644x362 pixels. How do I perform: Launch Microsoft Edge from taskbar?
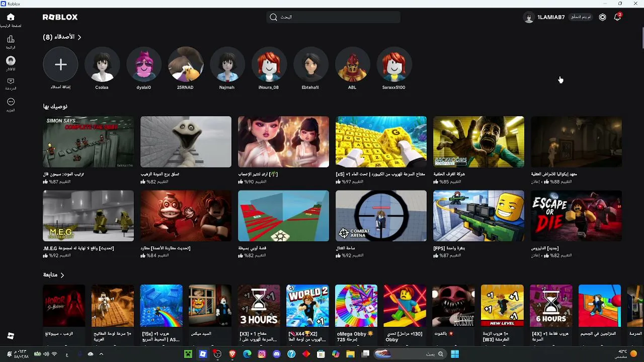click(x=247, y=354)
